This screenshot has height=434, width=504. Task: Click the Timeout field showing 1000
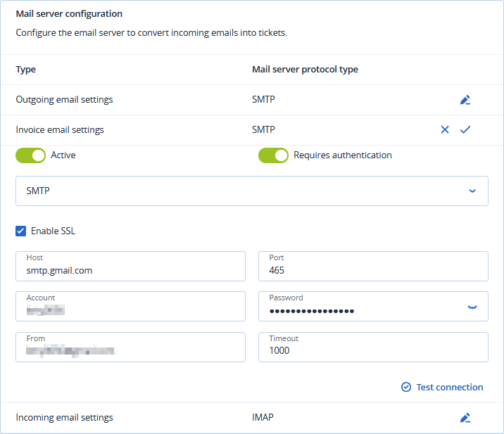tap(373, 347)
